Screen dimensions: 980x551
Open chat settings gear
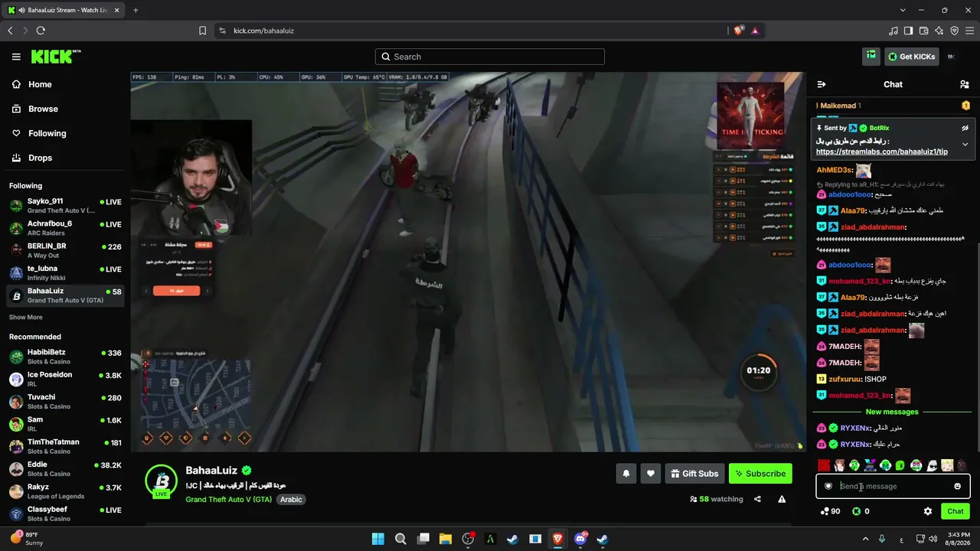[928, 511]
